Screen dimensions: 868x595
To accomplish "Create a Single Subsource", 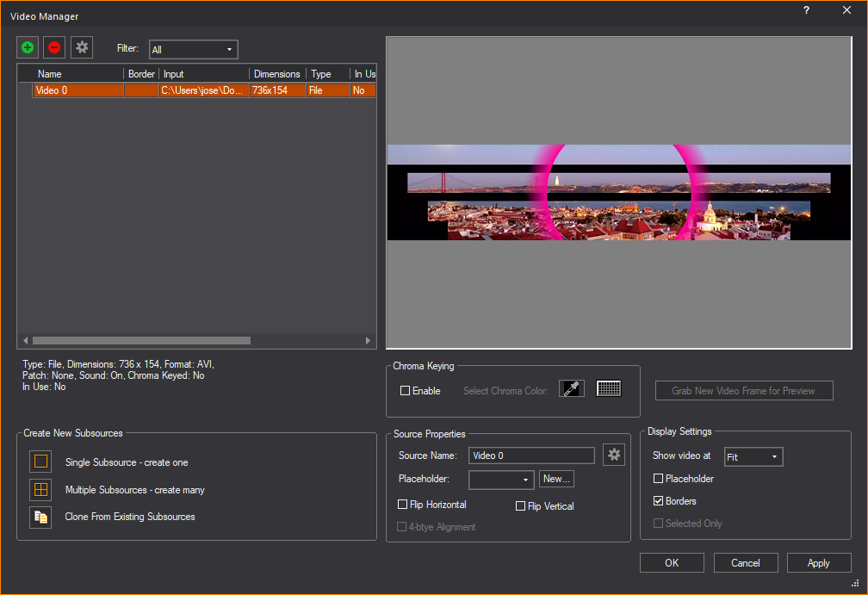I will (x=40, y=462).
